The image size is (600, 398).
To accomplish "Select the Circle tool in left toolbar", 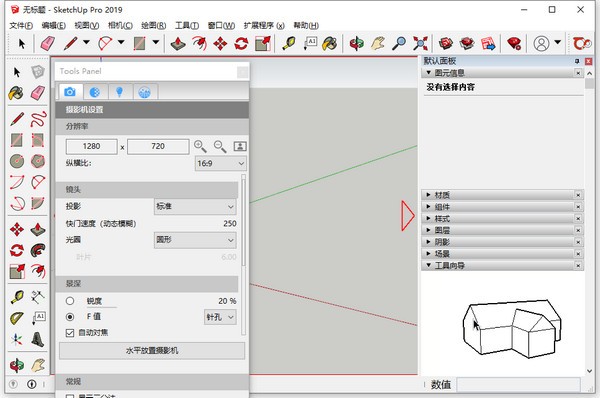I will [17, 161].
